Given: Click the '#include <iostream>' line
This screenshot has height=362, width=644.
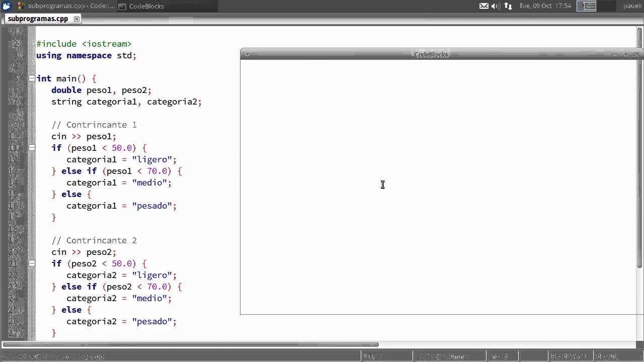Looking at the screenshot, I should [84, 44].
